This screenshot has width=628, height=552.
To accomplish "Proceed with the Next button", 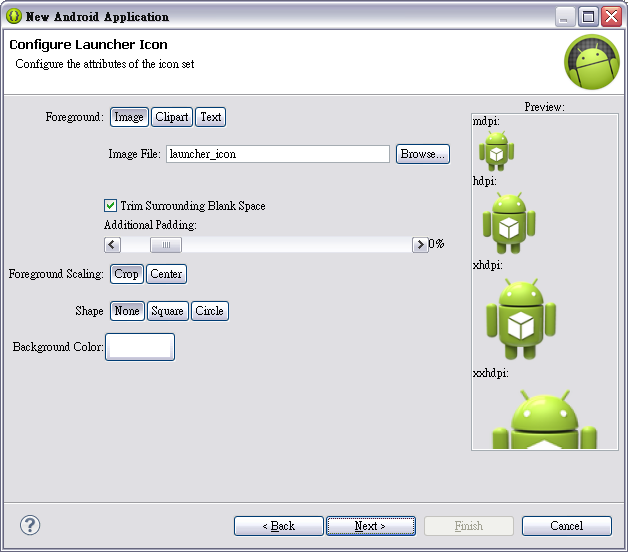I will pyautogui.click(x=371, y=526).
